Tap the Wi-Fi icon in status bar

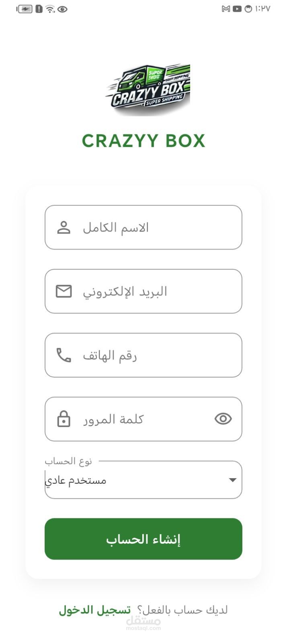tap(50, 9)
